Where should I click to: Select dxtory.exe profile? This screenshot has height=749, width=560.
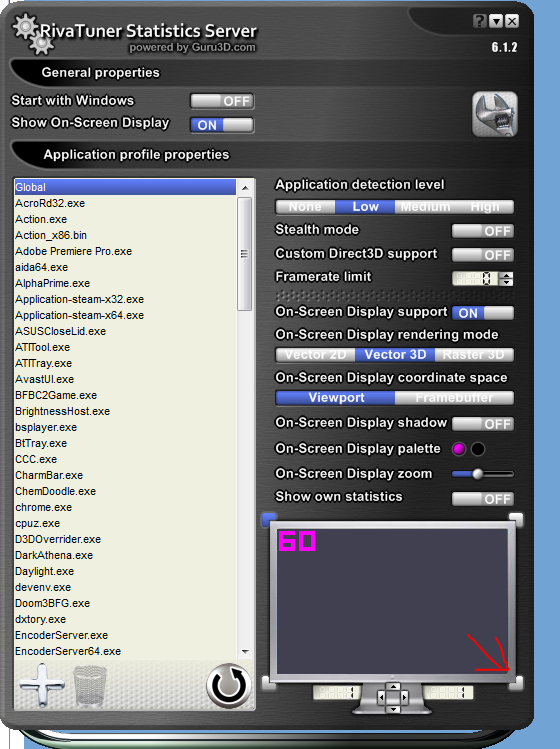[x=125, y=619]
